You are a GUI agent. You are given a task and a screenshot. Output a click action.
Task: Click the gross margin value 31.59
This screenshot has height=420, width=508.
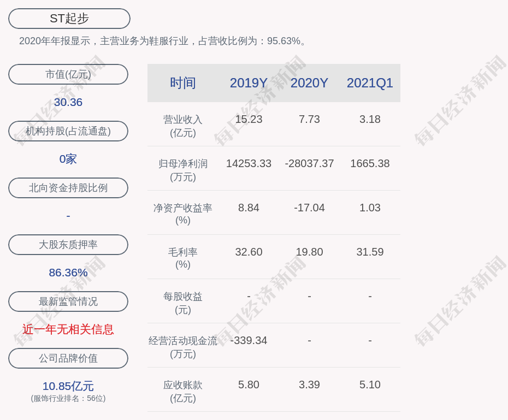coord(370,252)
